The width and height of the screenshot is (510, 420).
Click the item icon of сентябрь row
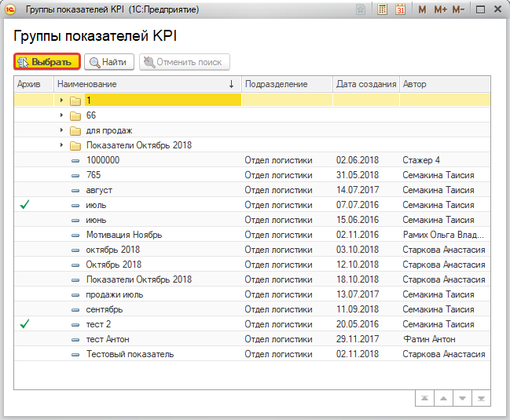coord(75,310)
